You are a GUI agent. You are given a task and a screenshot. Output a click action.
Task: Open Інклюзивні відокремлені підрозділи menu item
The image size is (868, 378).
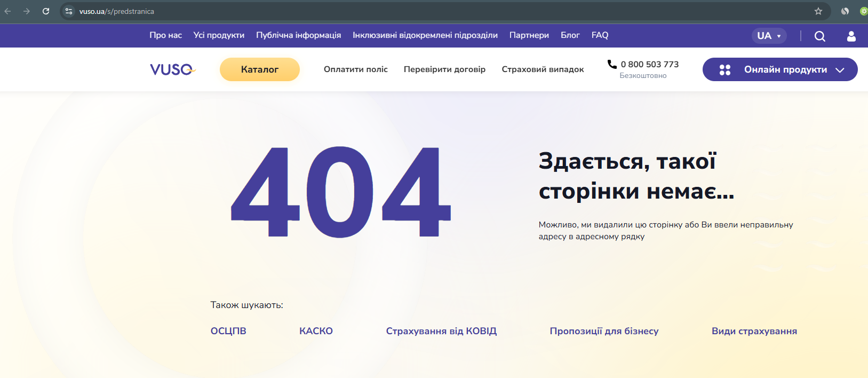[x=425, y=35]
